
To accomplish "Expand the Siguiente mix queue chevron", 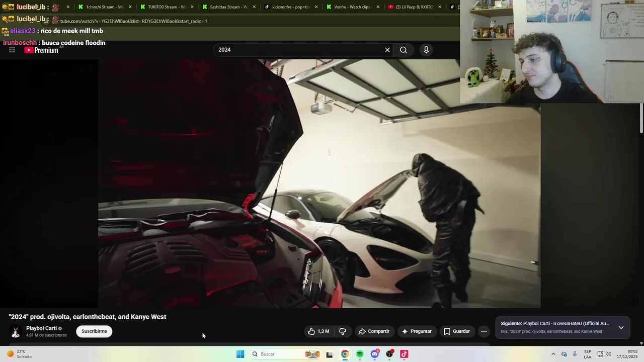I will pos(621,327).
